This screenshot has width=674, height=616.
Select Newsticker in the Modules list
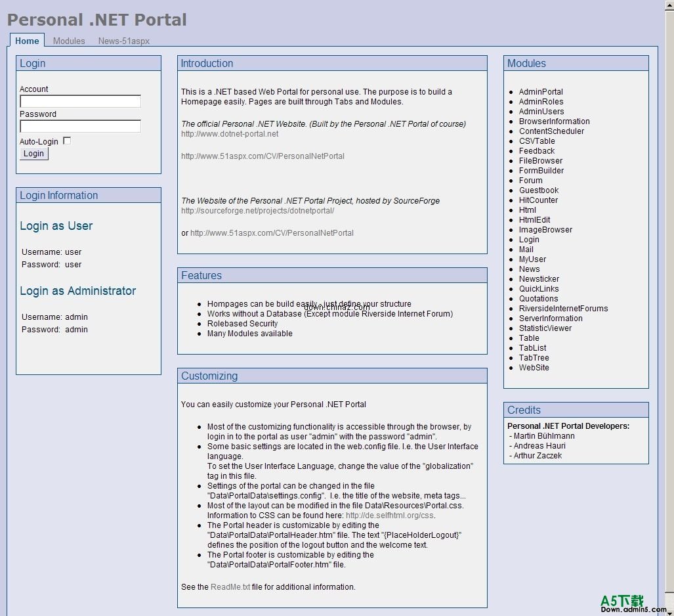pos(539,280)
